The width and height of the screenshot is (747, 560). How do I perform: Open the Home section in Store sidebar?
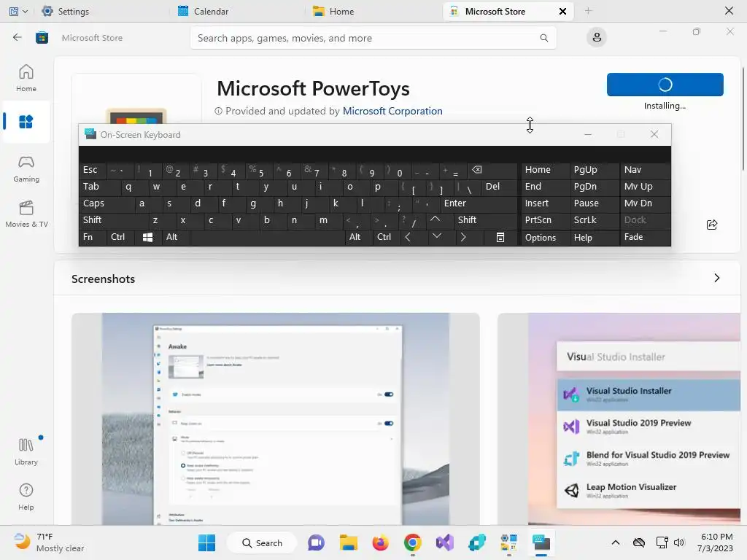pos(26,79)
